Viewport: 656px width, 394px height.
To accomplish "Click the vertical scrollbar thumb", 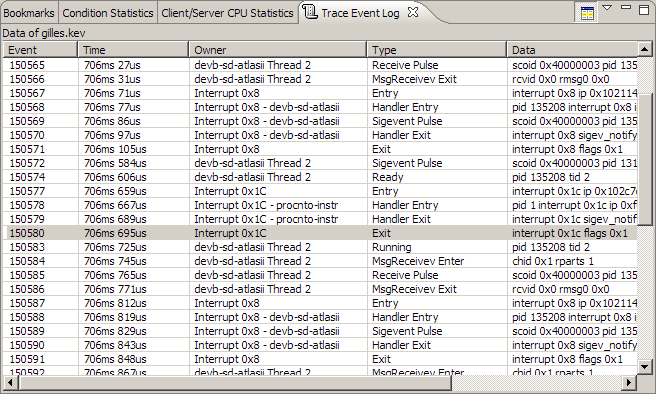I will pyautogui.click(x=645, y=159).
